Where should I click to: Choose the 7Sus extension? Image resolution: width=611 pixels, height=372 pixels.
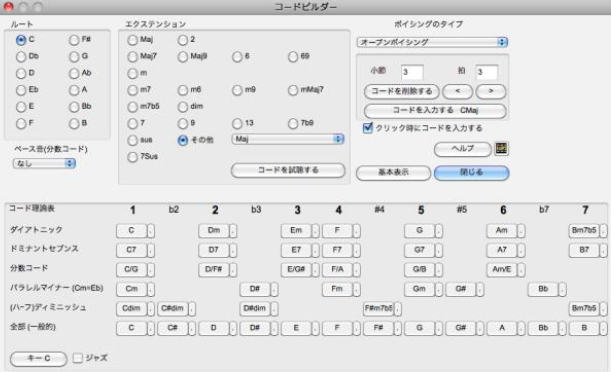[132, 157]
